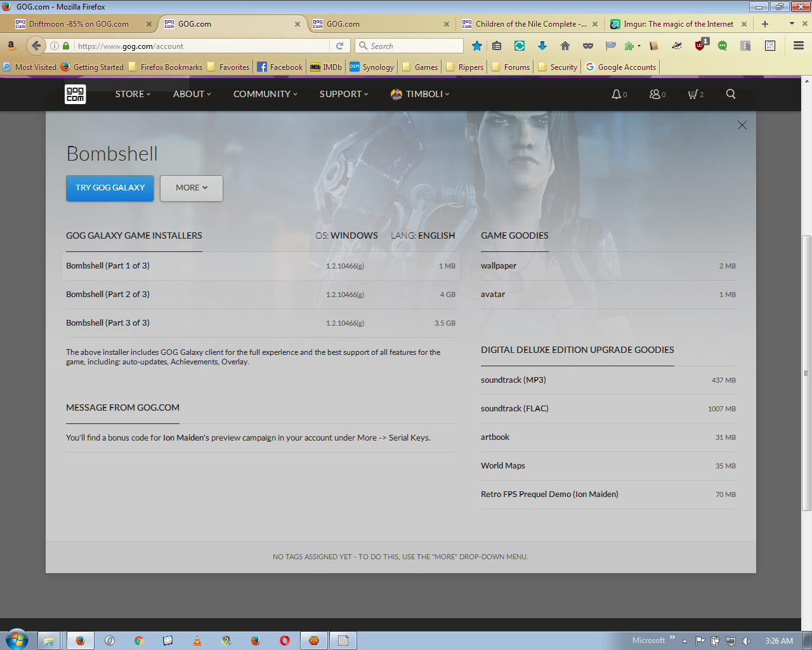812x650 pixels.
Task: Click the Firefox Search box
Action: tap(409, 46)
